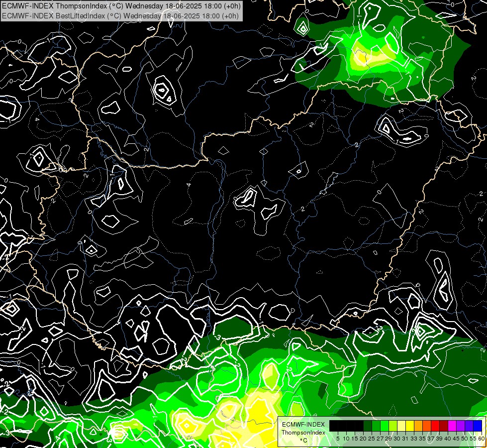
Task: Click the °C unit label in the legend
Action: 304,441
